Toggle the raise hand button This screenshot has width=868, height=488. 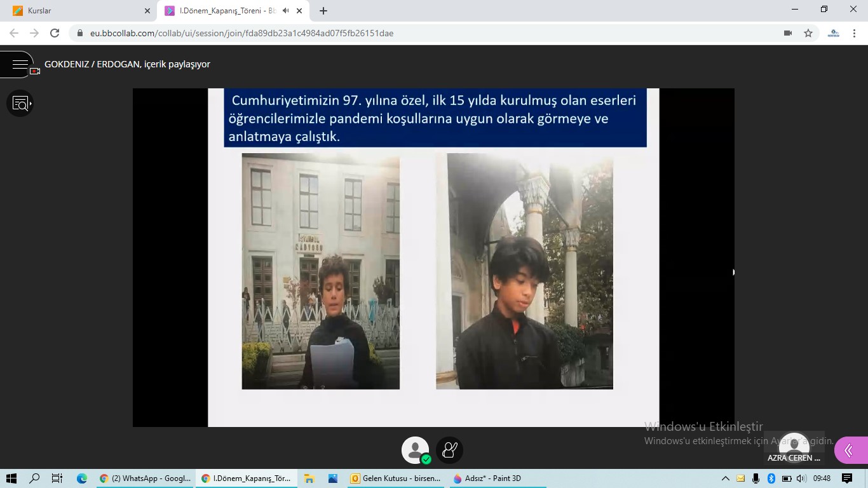450,451
